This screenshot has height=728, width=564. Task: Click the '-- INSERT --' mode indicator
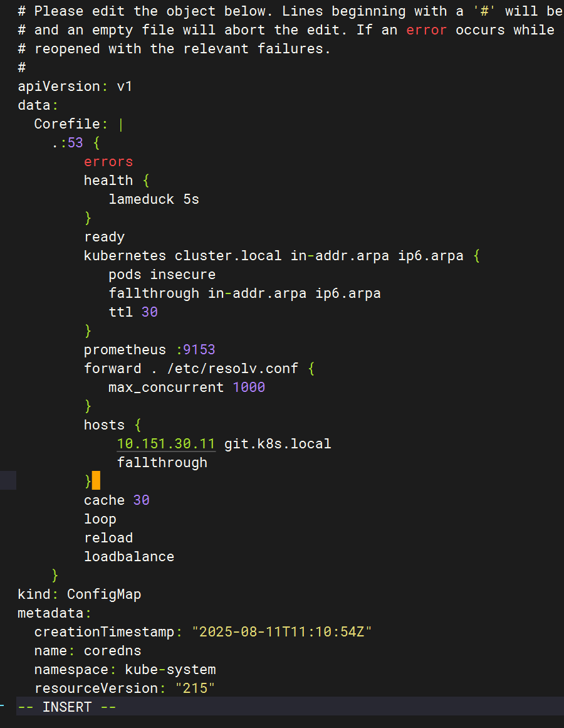pos(67,707)
